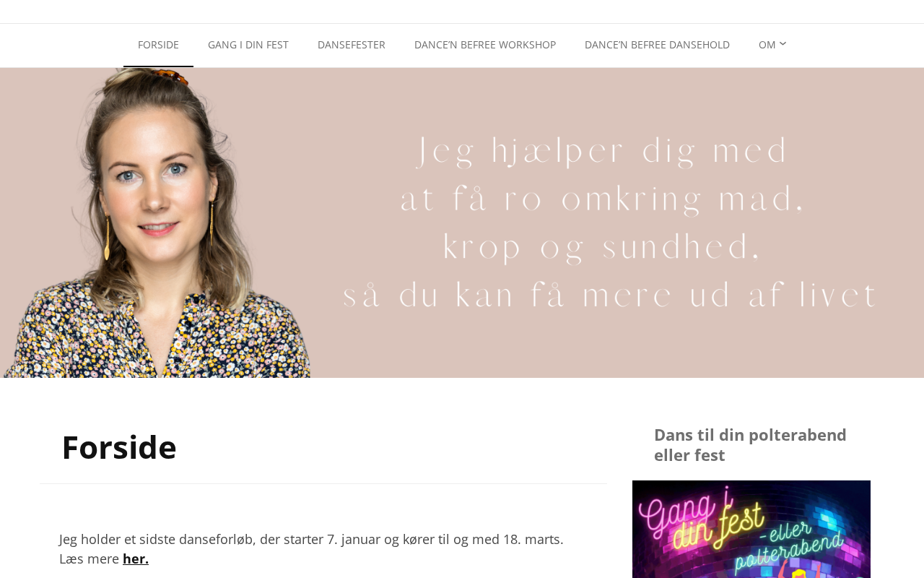The width and height of the screenshot is (924, 578).
Task: Click "Dans til din polterabend eller fest" heading
Action: click(751, 445)
